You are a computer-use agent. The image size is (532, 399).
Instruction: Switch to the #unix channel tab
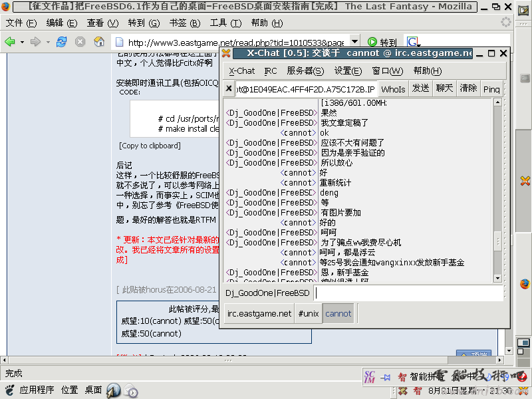click(309, 313)
